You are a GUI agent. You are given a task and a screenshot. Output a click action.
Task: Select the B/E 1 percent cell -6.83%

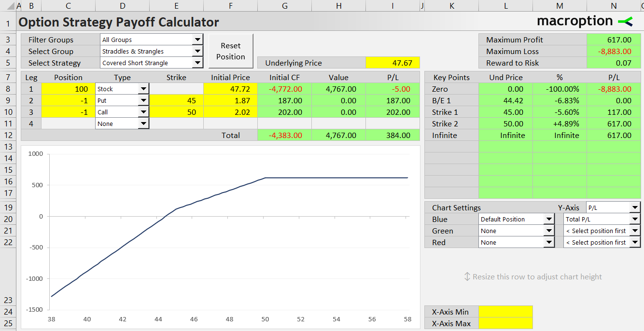click(560, 100)
